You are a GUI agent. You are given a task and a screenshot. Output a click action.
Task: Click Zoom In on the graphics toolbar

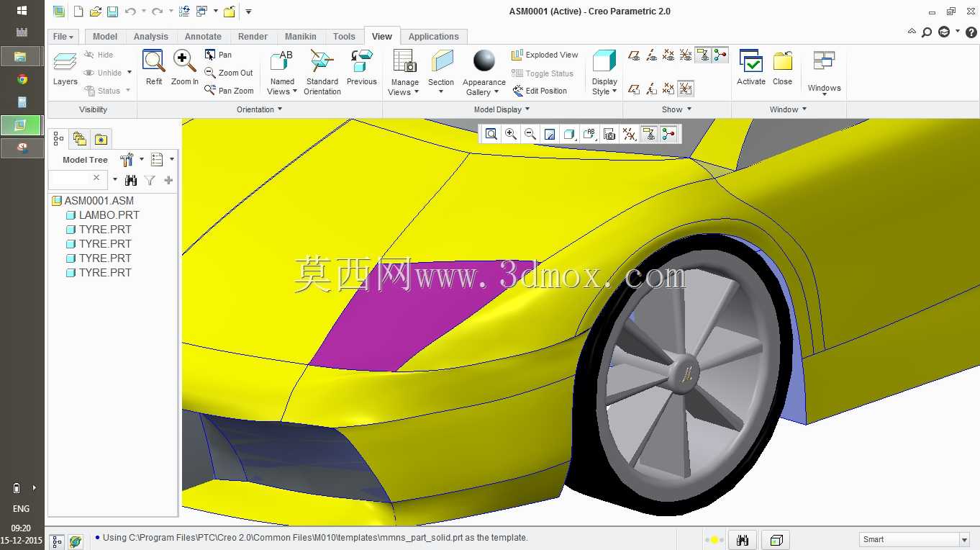point(511,134)
